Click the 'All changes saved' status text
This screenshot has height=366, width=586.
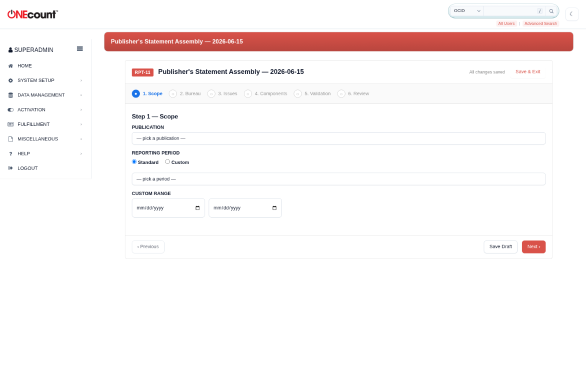tap(487, 72)
